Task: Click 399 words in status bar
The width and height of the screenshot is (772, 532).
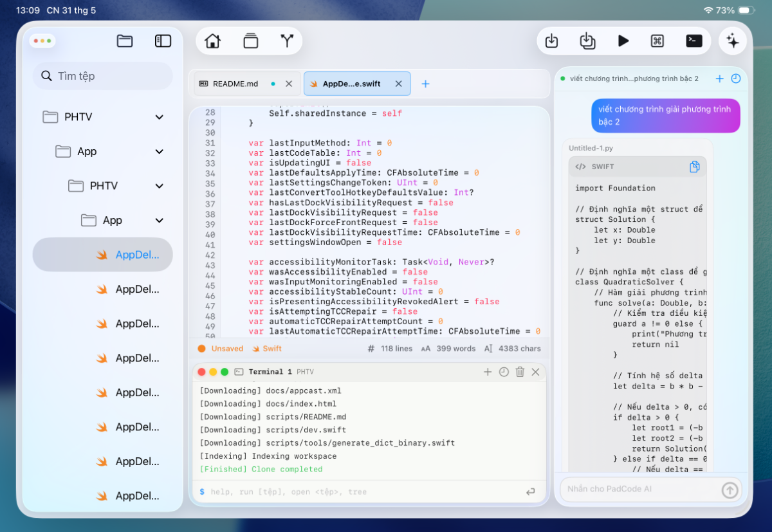Action: 455,349
